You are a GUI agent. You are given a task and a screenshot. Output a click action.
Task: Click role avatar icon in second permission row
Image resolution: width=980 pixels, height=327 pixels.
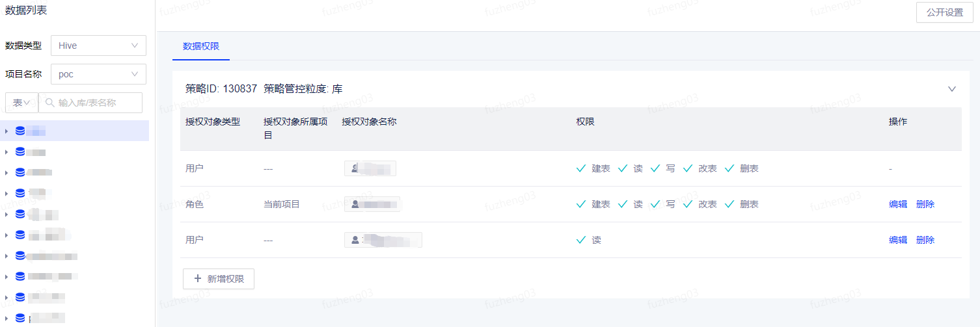pos(355,204)
